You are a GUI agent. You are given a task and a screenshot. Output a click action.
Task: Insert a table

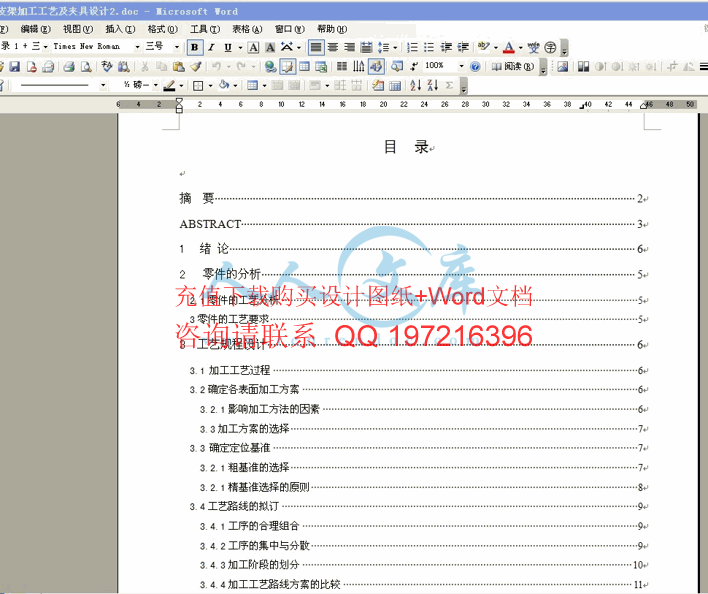click(304, 67)
